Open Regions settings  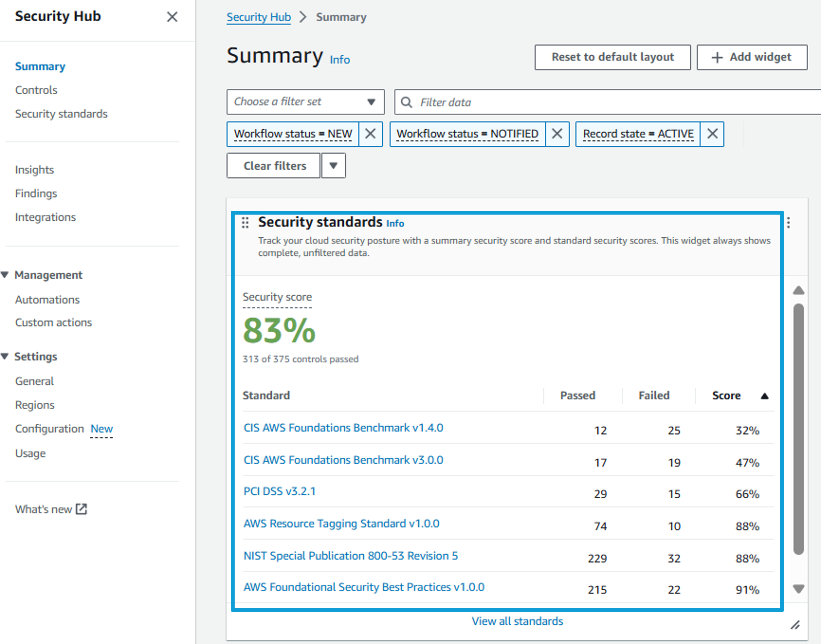(x=35, y=405)
